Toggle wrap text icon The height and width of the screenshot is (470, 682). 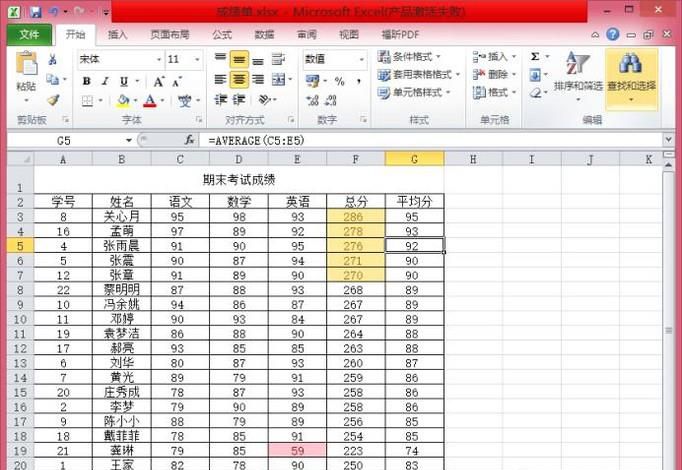pyautogui.click(x=278, y=59)
